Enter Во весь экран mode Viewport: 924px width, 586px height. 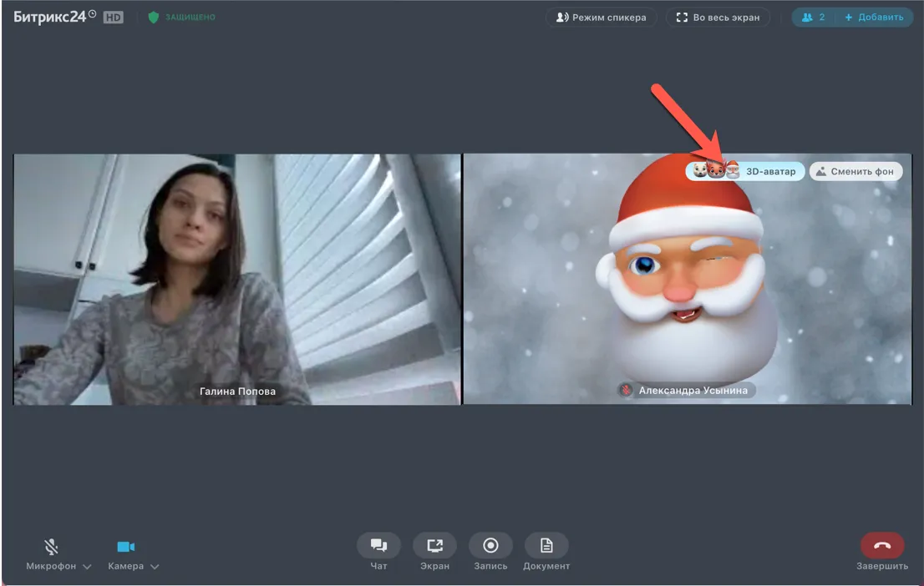pos(718,17)
